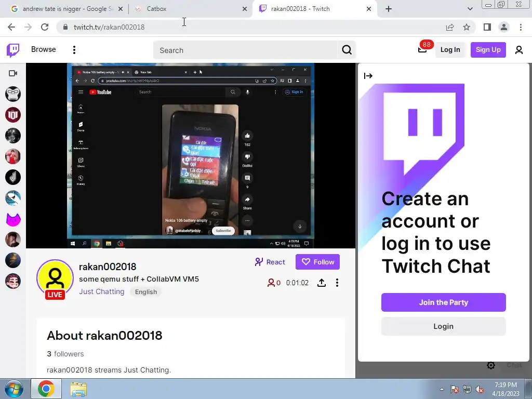Click the stream uptime 0:01:02
The width and height of the screenshot is (532, 399).
(x=297, y=283)
